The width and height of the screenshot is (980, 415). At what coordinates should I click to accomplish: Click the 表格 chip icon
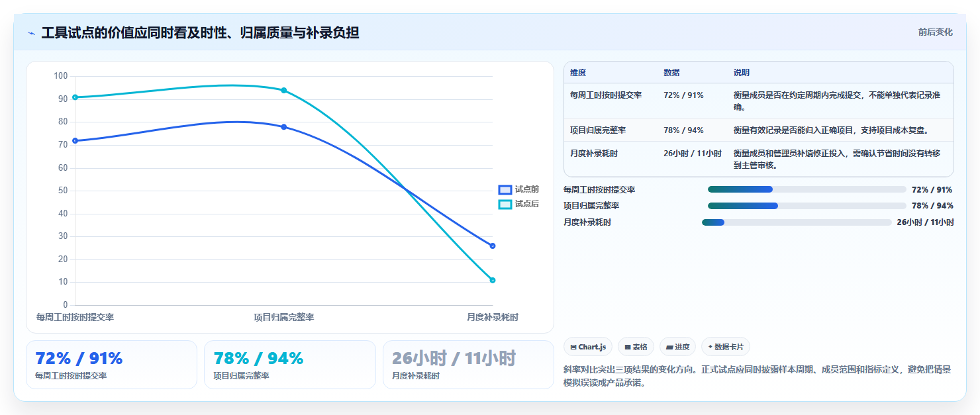pos(628,347)
